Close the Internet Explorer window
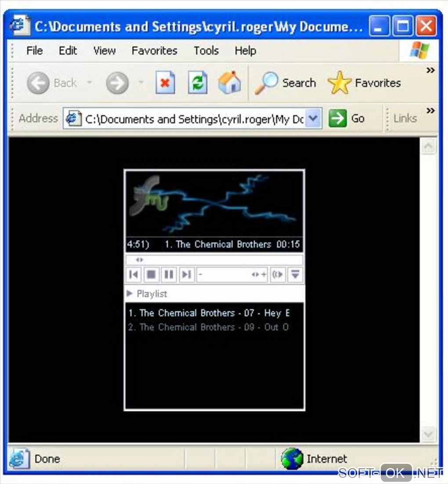Image resolution: width=448 pixels, height=484 pixels. pos(426,26)
